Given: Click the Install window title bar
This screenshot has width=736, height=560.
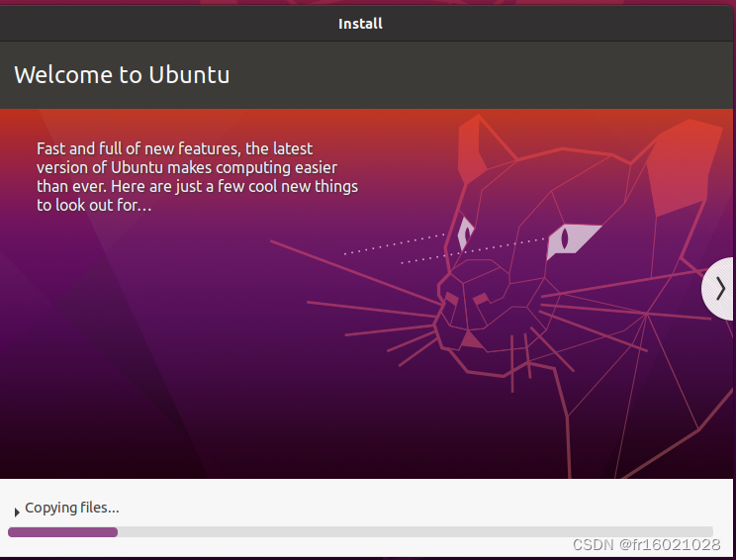Looking at the screenshot, I should tap(360, 24).
